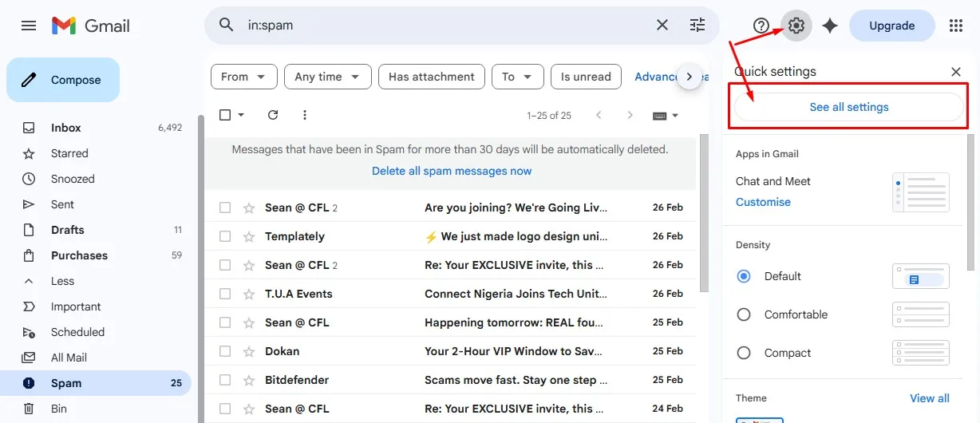Click the Refresh icon
The height and width of the screenshot is (423, 980).
pos(273,115)
